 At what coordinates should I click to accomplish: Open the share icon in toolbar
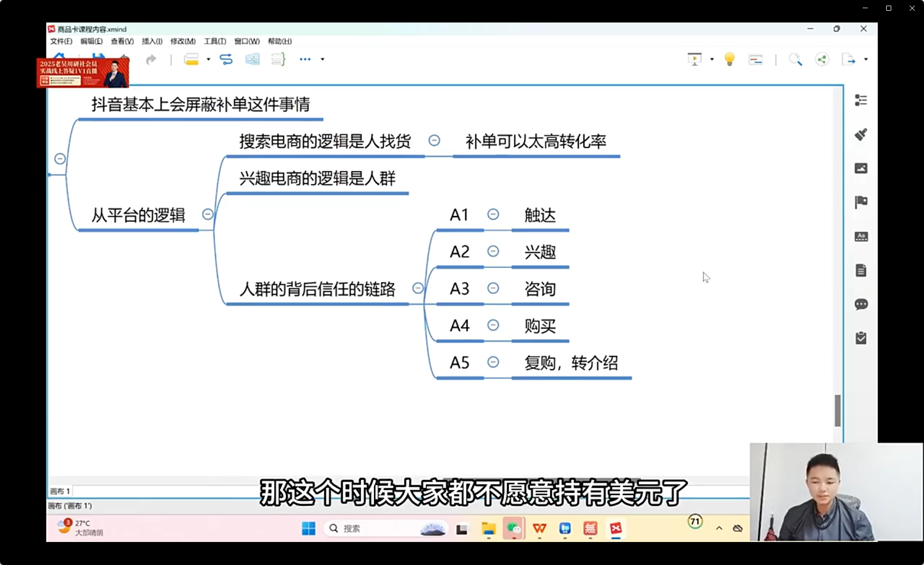click(x=822, y=60)
